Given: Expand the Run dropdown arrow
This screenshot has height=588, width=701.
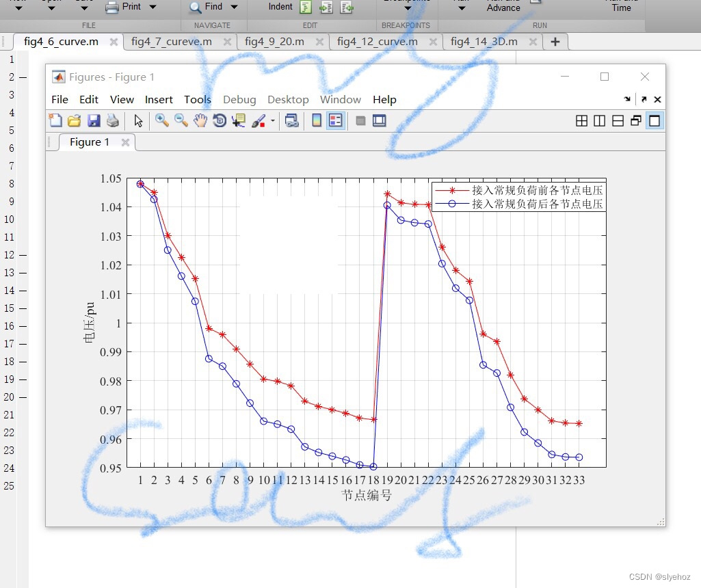Looking at the screenshot, I should tap(462, 8).
